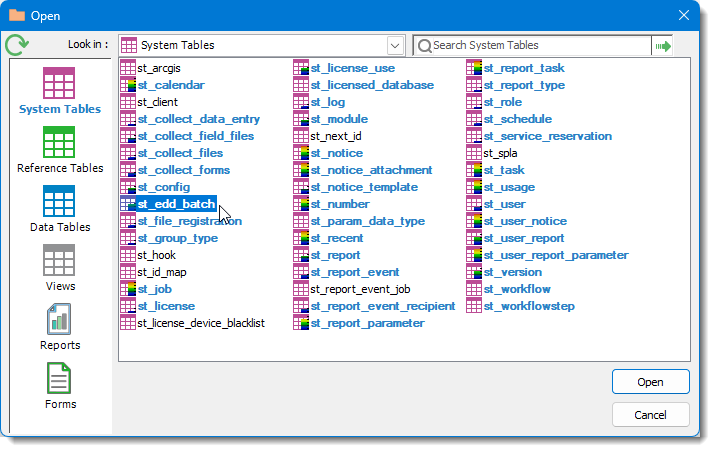Image resolution: width=715 pixels, height=452 pixels.
Task: Click the icon beside st_version
Action: click(x=474, y=272)
